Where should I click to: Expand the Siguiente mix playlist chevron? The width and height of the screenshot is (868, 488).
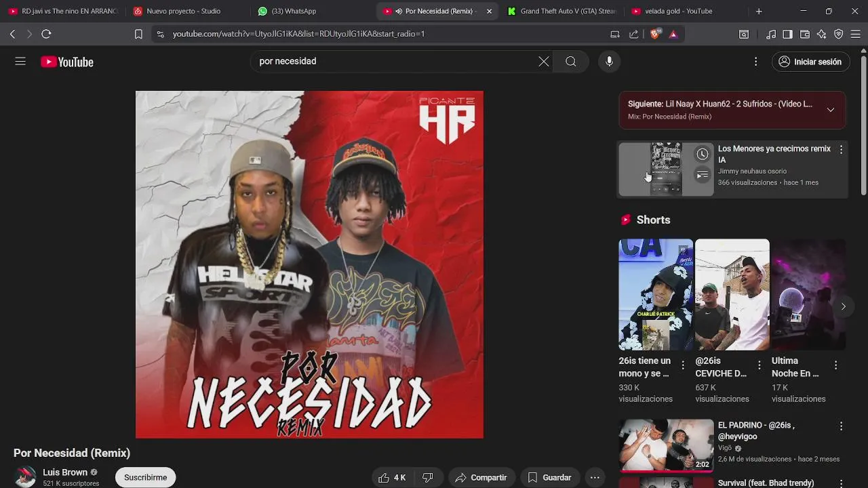point(831,110)
